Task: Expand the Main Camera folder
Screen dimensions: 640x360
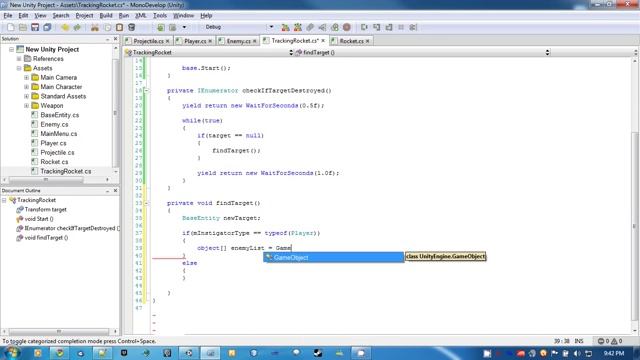Action: (27, 78)
